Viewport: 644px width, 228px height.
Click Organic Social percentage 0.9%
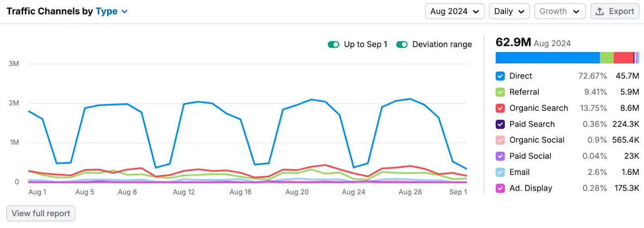(x=597, y=140)
